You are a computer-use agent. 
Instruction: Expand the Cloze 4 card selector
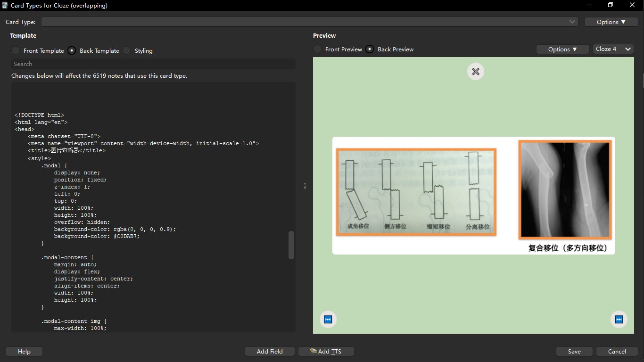613,49
